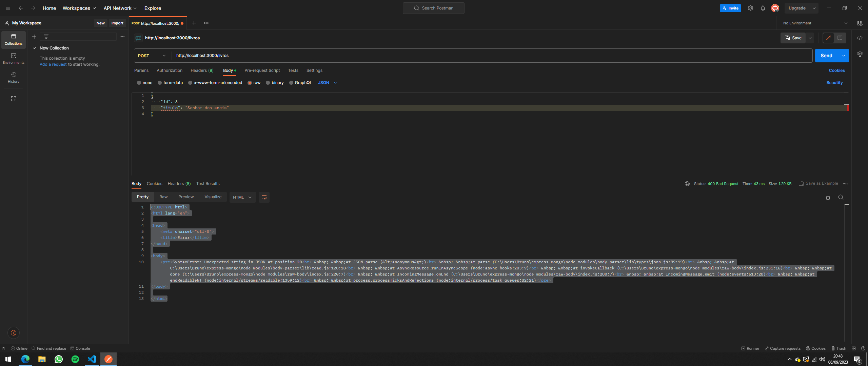Click the Invite button
This screenshot has width=868, height=366.
click(x=730, y=8)
